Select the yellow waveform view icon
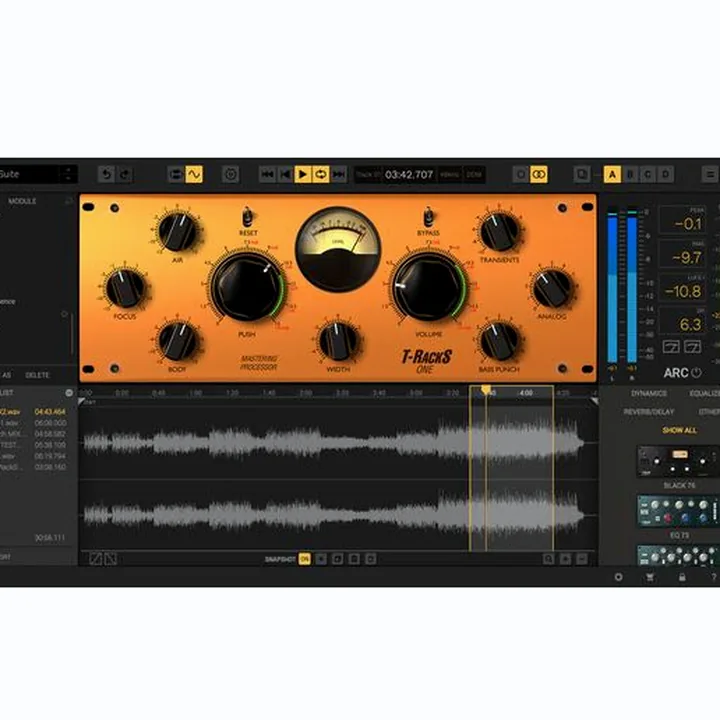 click(194, 174)
